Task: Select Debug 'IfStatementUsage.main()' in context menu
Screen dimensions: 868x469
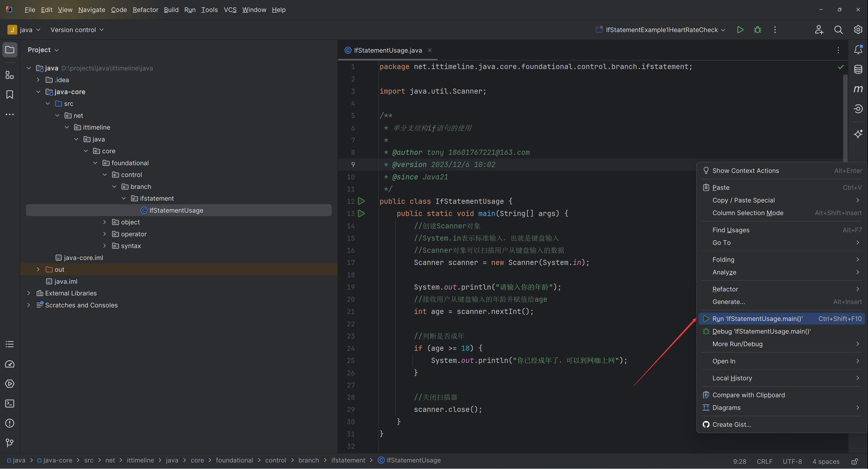Action: click(782, 331)
